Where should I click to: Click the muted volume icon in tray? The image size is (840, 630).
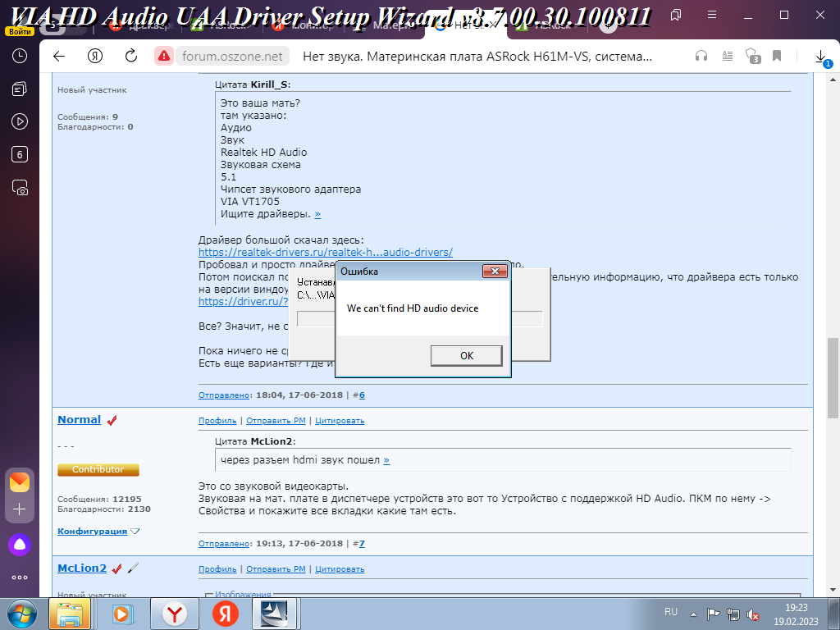point(752,613)
